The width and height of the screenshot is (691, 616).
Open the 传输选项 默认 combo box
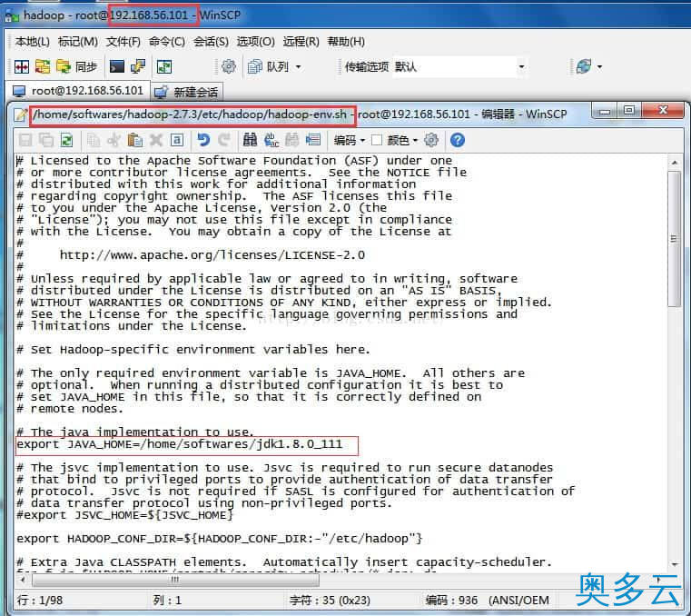pos(459,67)
